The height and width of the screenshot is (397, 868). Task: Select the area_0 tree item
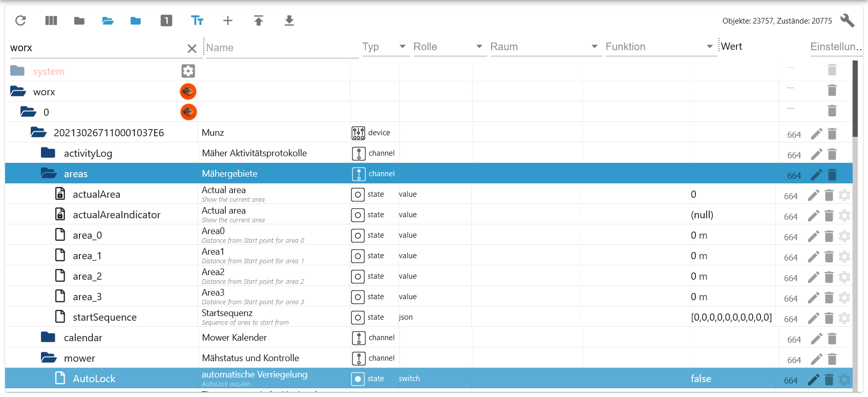pyautogui.click(x=87, y=235)
